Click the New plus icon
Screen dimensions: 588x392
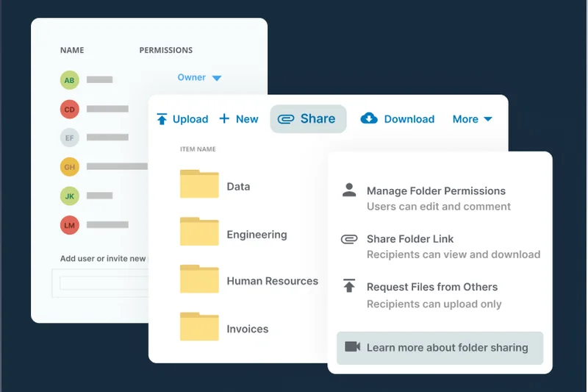coord(224,119)
